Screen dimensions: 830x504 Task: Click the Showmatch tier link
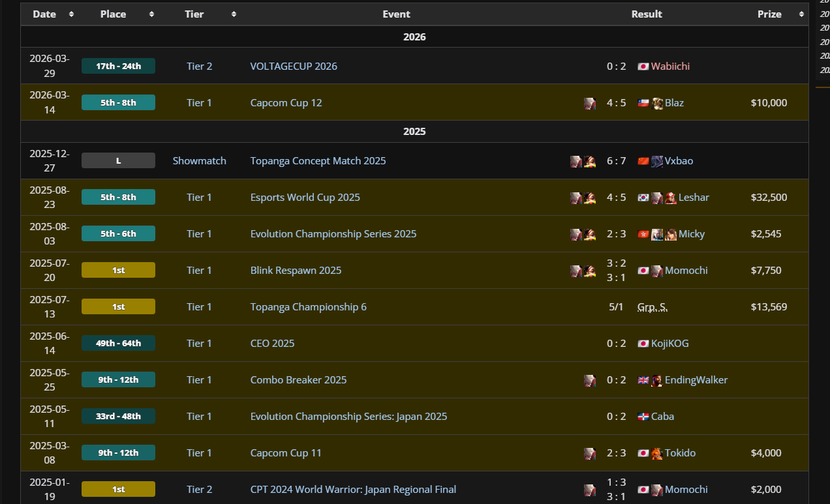click(x=199, y=161)
